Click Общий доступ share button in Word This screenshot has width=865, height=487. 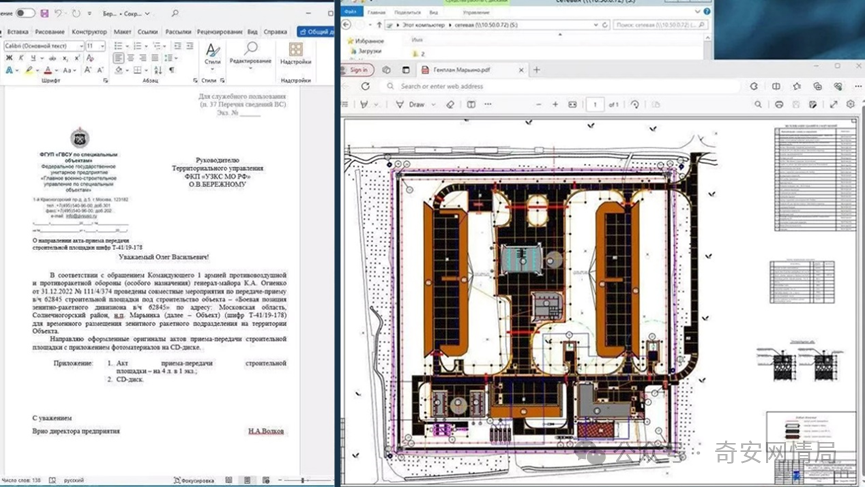[x=316, y=32]
